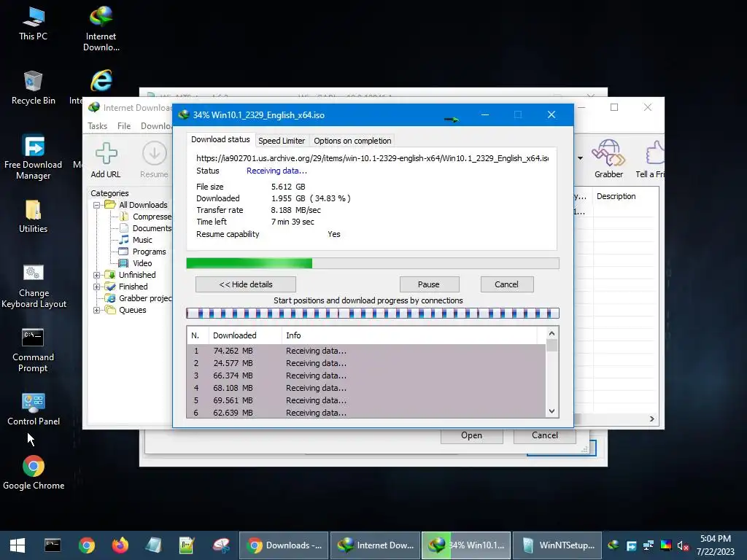Click the Downloaded column header

(x=245, y=335)
